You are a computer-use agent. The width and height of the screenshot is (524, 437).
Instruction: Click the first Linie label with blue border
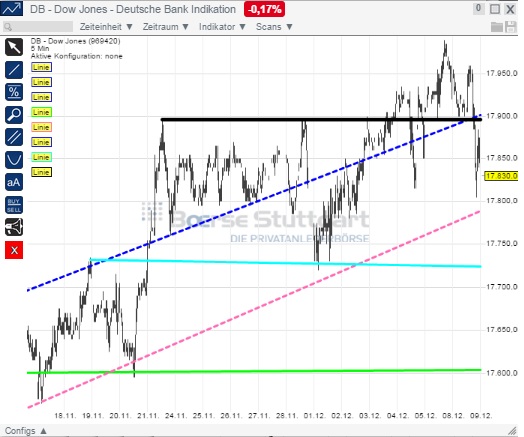[41, 67]
